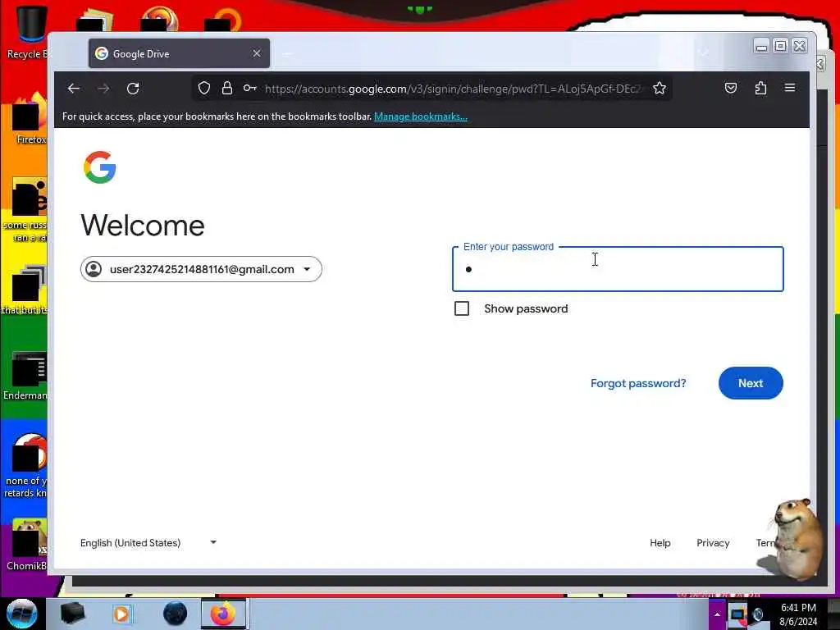840x630 pixels.
Task: Close the Google Drive tab
Action: pyautogui.click(x=257, y=53)
